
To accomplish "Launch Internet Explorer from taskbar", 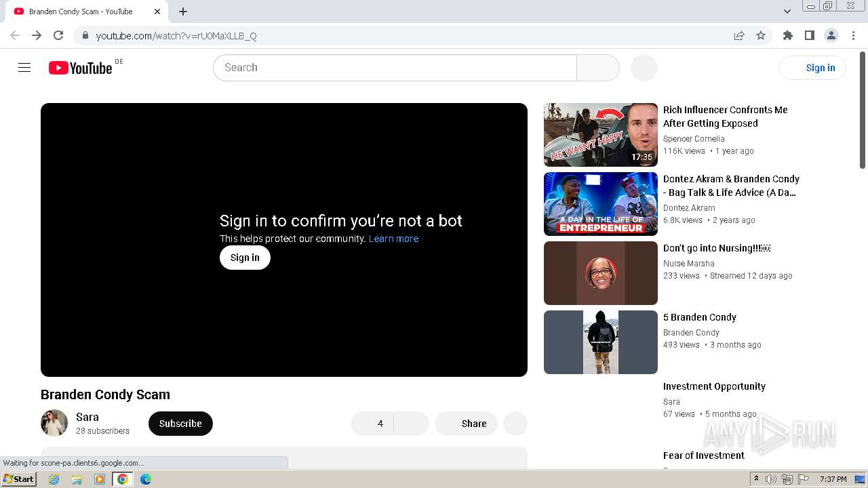I will tap(54, 479).
